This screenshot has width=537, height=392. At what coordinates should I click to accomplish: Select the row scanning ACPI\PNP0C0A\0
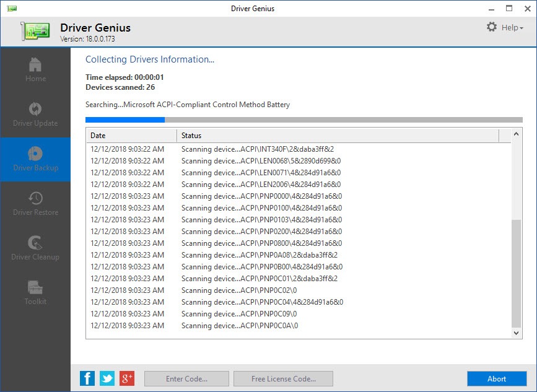(x=299, y=325)
